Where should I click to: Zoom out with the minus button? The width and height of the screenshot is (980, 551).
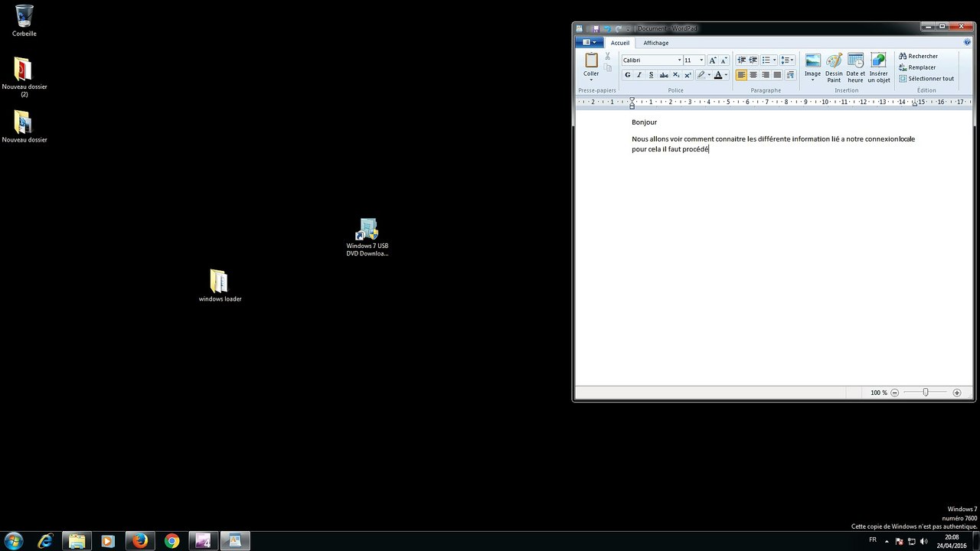pos(895,393)
